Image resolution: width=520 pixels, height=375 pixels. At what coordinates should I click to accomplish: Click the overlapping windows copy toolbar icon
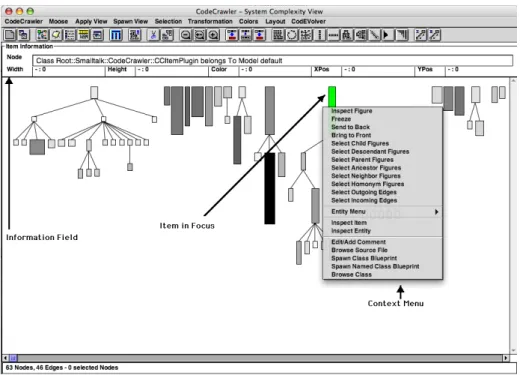pos(23,35)
